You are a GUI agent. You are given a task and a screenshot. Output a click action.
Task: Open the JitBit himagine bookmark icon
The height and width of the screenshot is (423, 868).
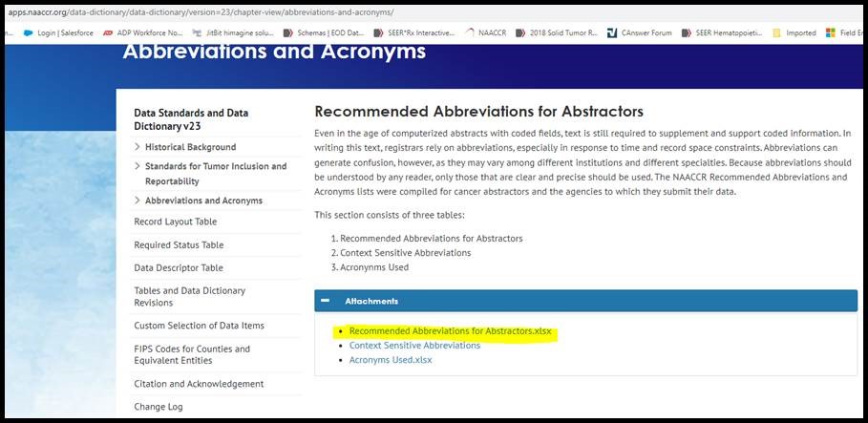197,33
